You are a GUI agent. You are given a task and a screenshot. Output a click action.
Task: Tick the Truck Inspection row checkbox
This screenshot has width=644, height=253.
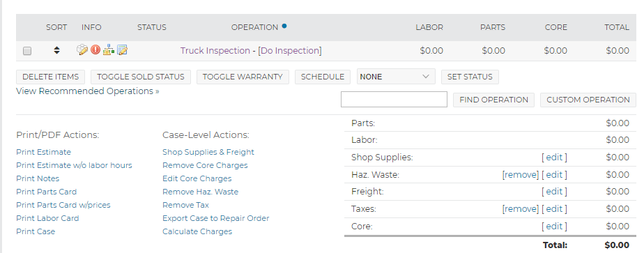click(x=27, y=51)
